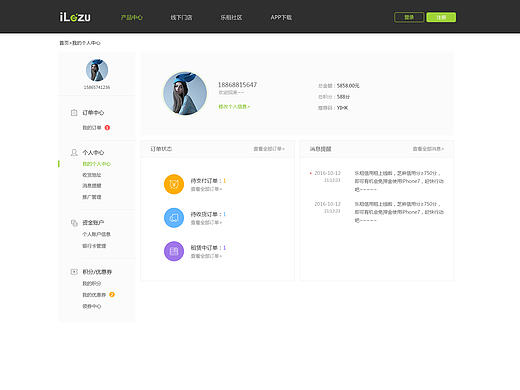Click 查看全部订单 under 租赁中订单
This screenshot has width=520, height=390.
click(206, 256)
